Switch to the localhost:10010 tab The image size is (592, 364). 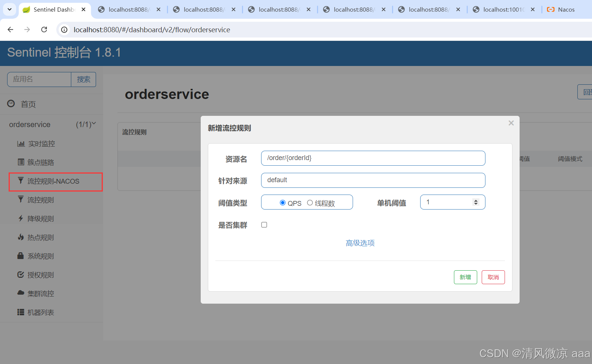(503, 9)
